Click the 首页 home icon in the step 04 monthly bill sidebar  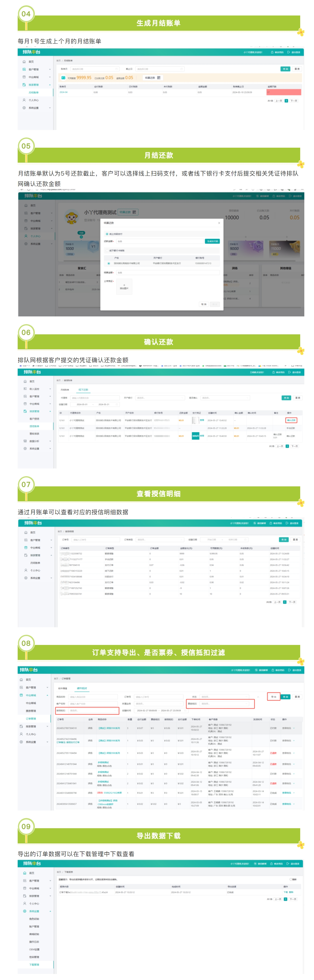pyautogui.click(x=24, y=62)
